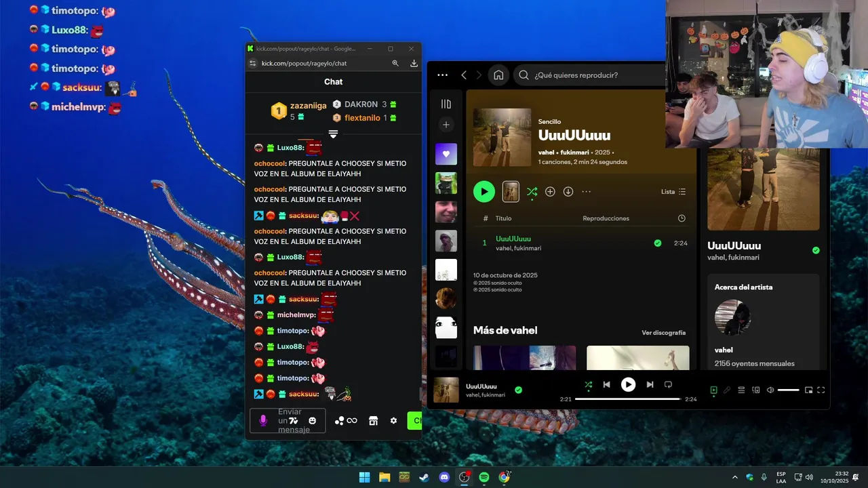Screen dimensions: 868x488
Task: Go to Spotify Home icon
Action: [498, 75]
